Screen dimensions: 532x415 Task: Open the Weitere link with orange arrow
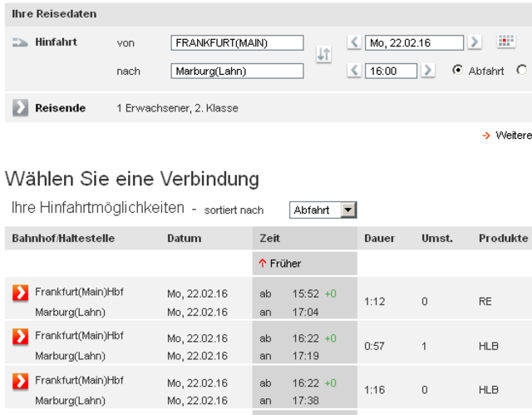(507, 135)
